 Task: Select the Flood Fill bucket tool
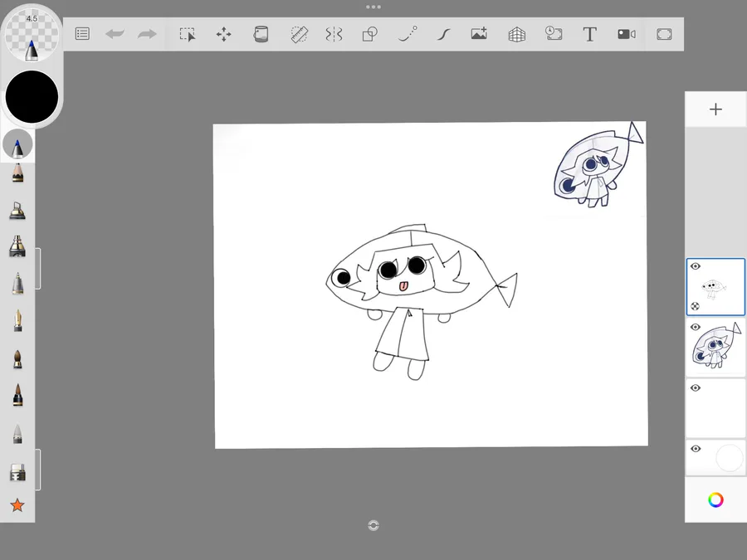261,34
